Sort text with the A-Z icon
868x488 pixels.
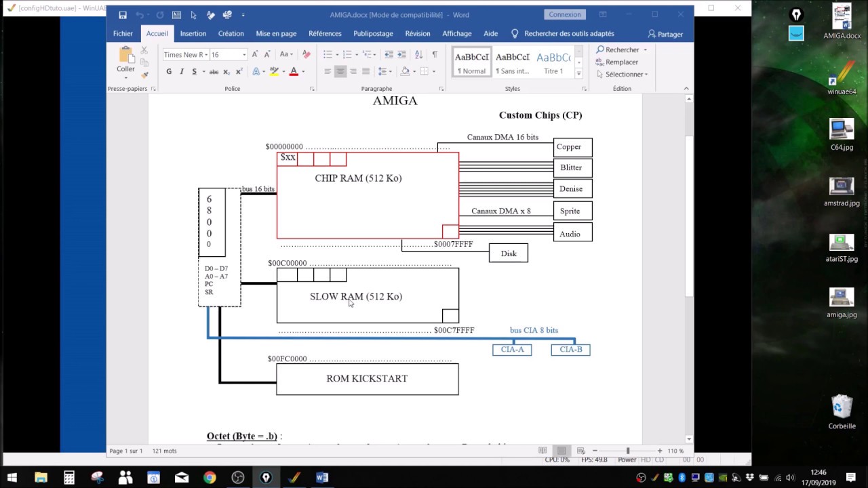tap(419, 54)
